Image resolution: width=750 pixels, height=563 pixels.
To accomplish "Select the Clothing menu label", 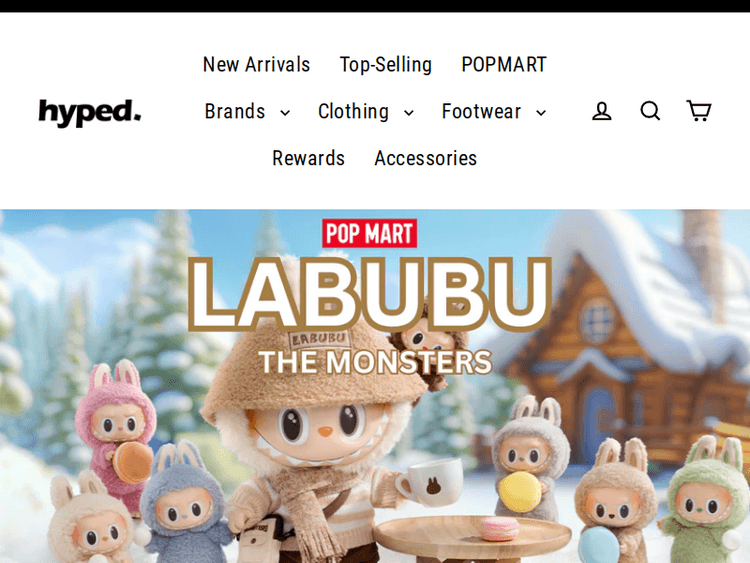I will pos(353,111).
